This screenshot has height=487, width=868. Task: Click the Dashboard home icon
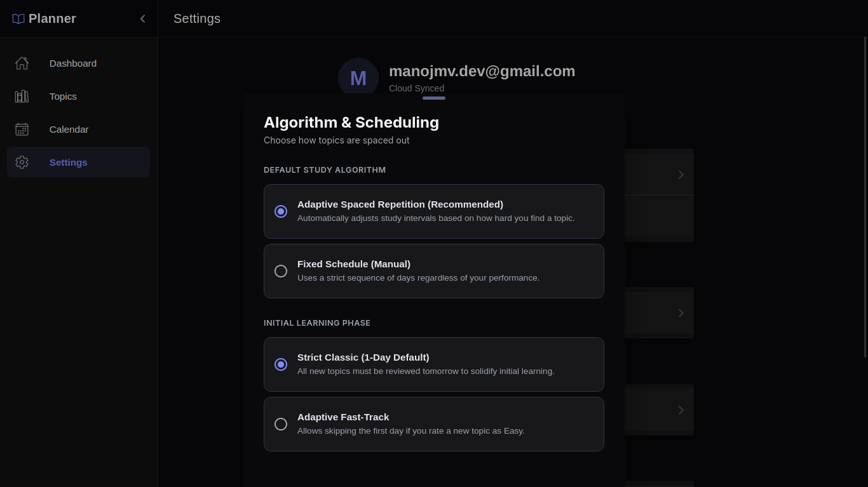[x=22, y=63]
